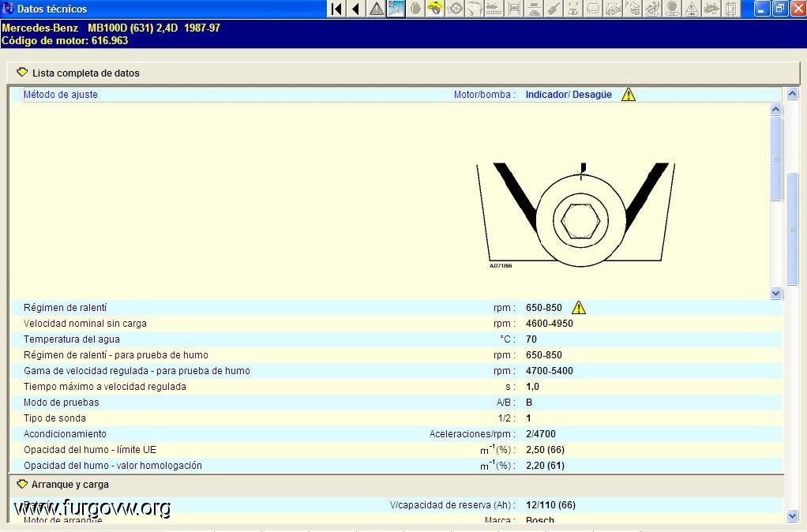Click Temperatura del agua label
Screen dimensions: 807x532
pyautogui.click(x=72, y=339)
